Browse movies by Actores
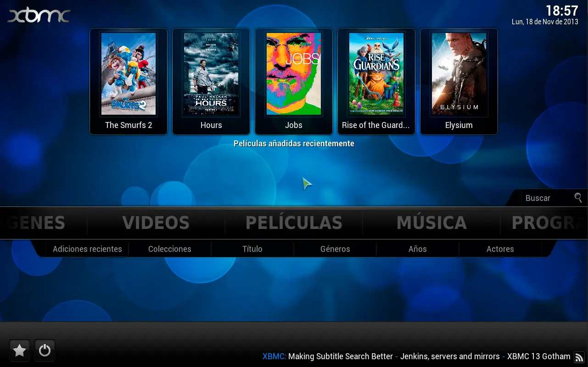588x367 pixels. [500, 249]
